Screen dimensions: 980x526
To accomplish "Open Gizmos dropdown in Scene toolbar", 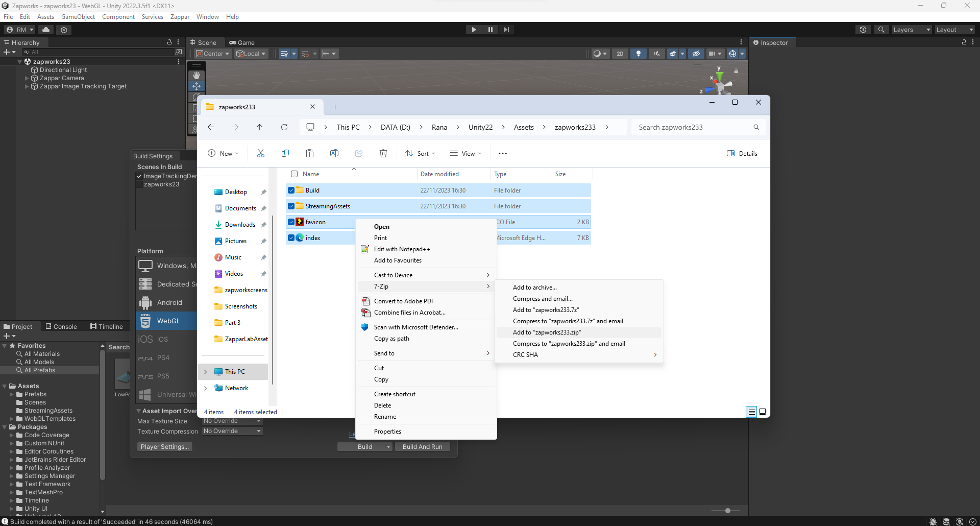I will [x=742, y=54].
